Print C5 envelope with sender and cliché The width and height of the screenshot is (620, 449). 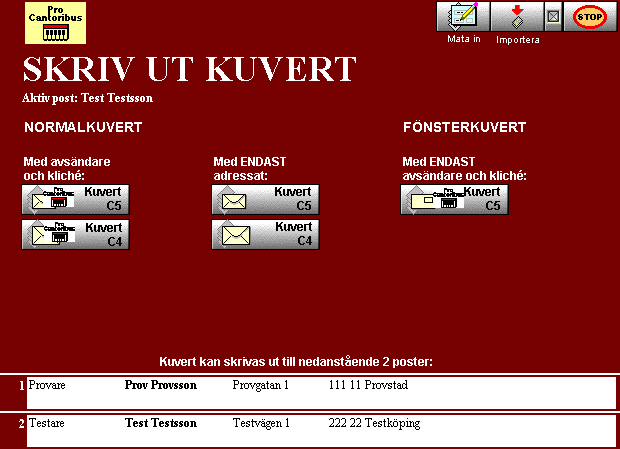tap(76, 199)
